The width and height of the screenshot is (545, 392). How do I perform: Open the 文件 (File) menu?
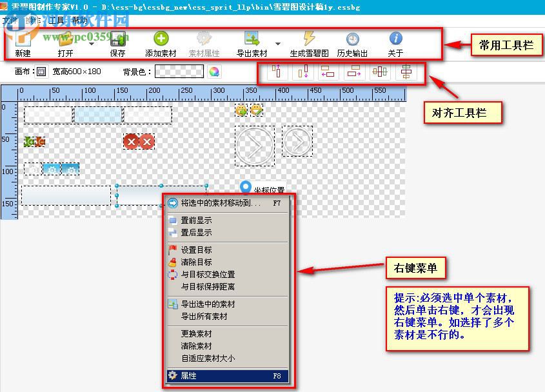[8, 19]
